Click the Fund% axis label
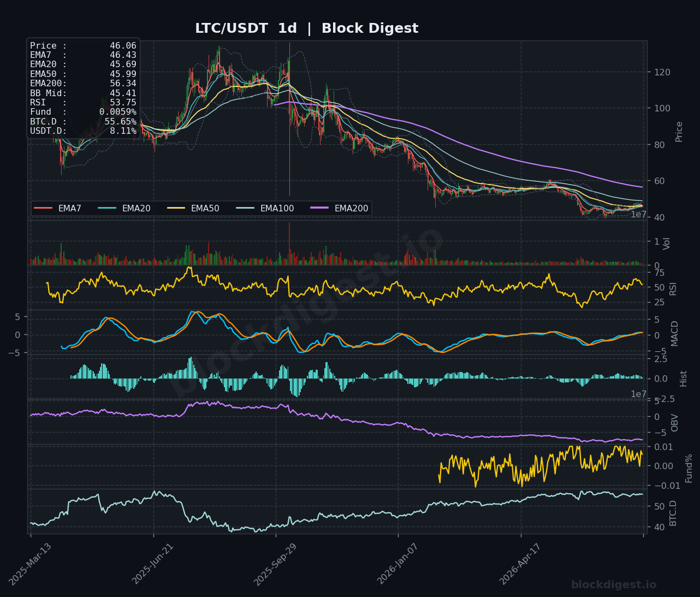Screen dimensions: 700x597 [x=689, y=468]
